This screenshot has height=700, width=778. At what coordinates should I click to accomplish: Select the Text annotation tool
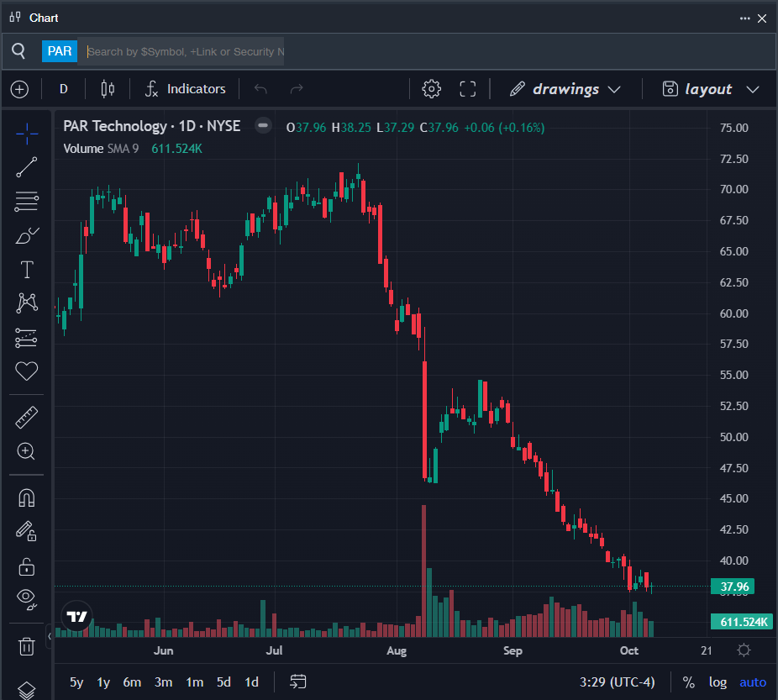coord(27,270)
